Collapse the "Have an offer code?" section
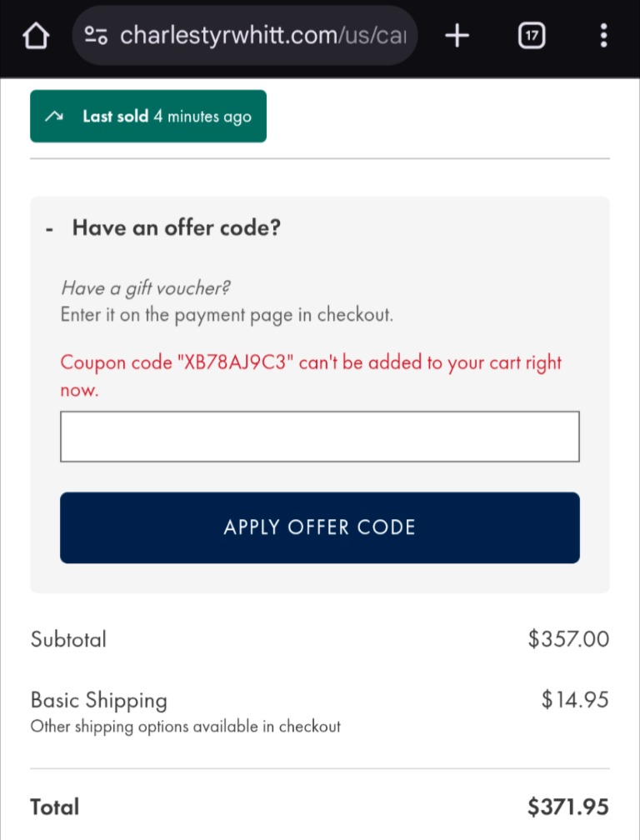The width and height of the screenshot is (640, 840). point(177,227)
